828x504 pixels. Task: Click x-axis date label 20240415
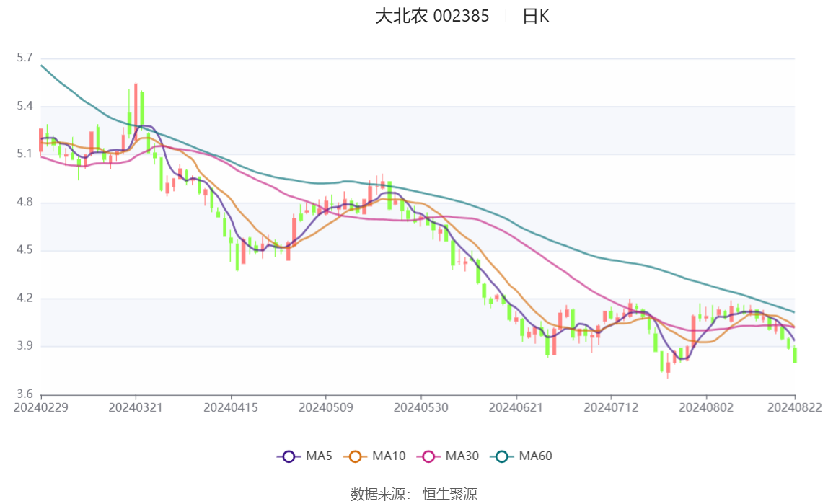231,407
